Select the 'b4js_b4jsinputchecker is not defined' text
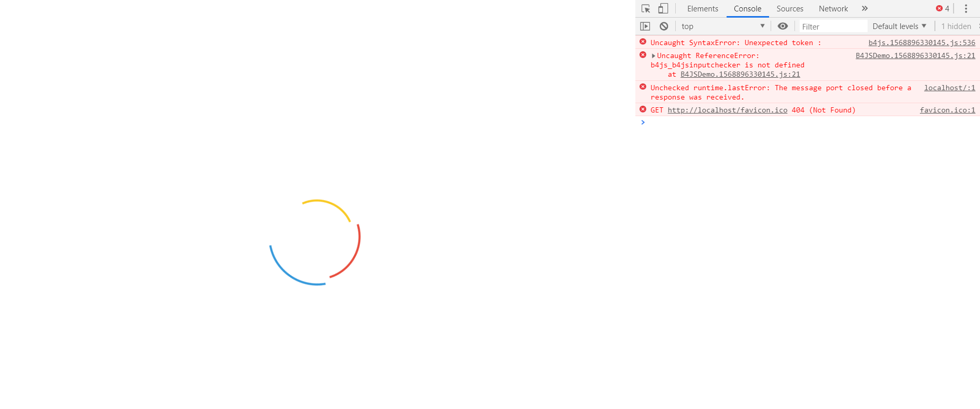Image resolution: width=980 pixels, height=409 pixels. pos(728,65)
